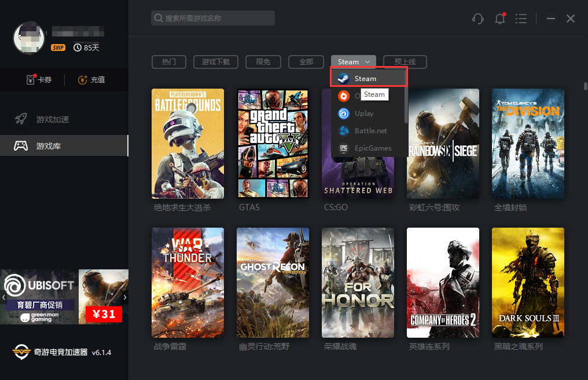This screenshot has height=380, width=588.
Task: Minimize the accelerator window
Action: coord(550,19)
